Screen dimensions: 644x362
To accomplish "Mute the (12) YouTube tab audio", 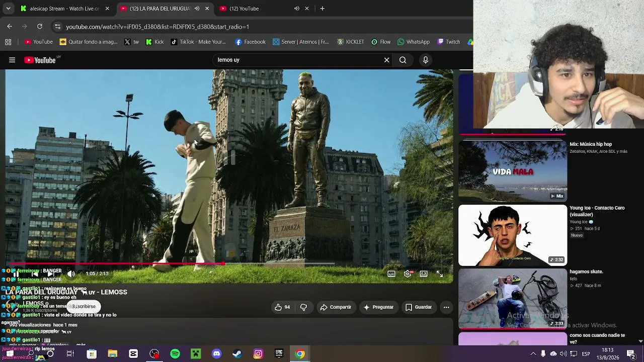I will [297, 9].
